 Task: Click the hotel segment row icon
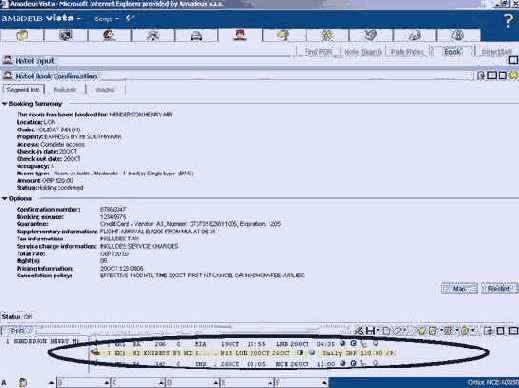(x=96, y=353)
